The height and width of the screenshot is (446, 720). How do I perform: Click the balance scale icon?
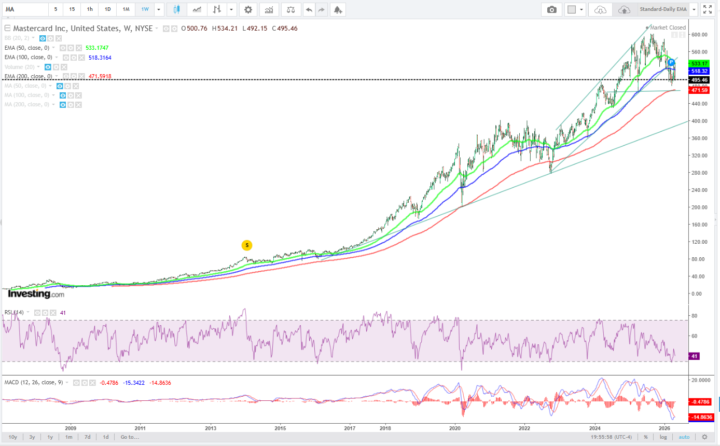[290, 9]
